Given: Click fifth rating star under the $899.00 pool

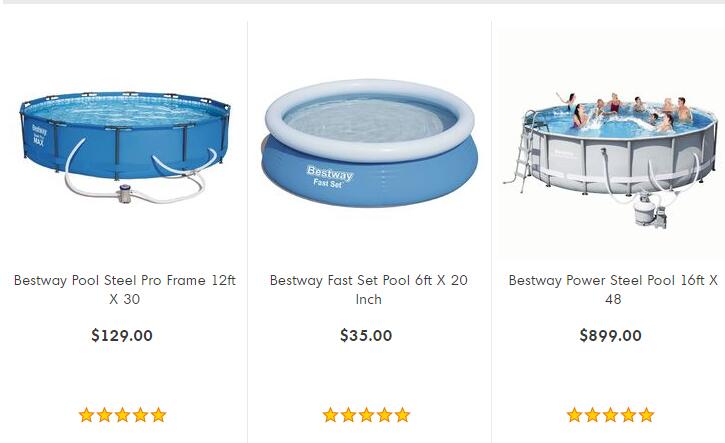Looking at the screenshot, I should (646, 415).
